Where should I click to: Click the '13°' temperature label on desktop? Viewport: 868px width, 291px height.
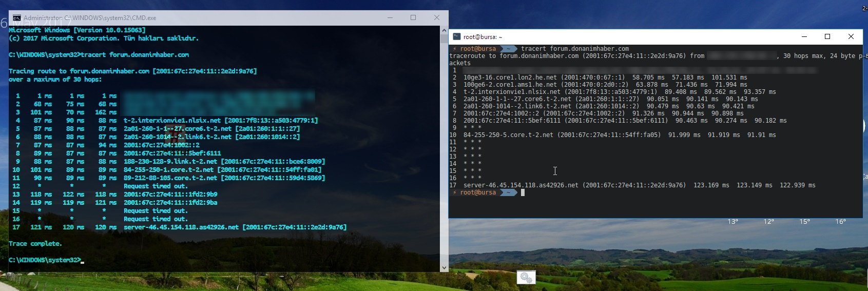click(732, 222)
